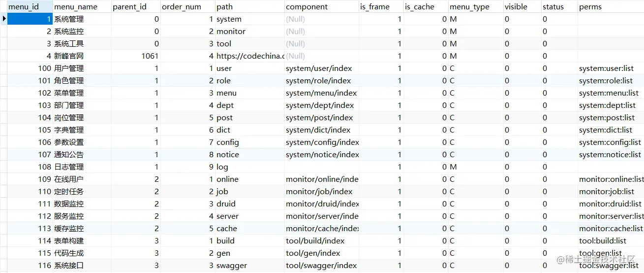Select the https://codechina path cell
The height and width of the screenshot is (273, 644).
coord(249,56)
